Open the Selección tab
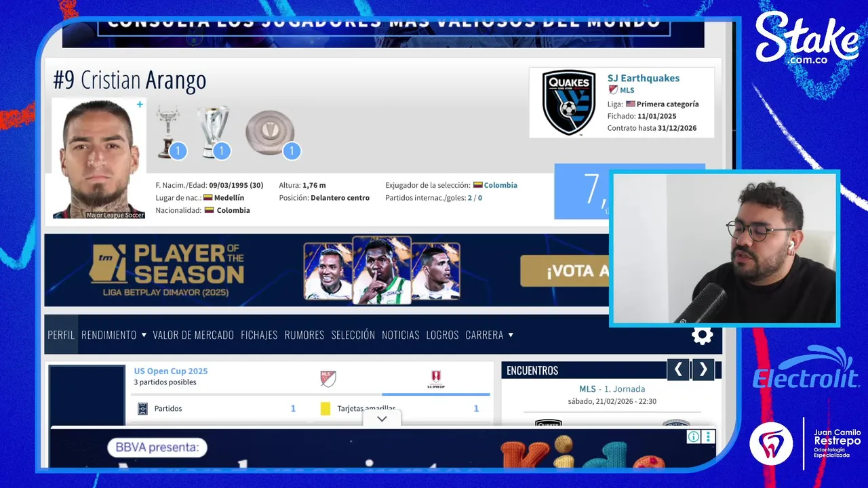Image resolution: width=868 pixels, height=488 pixels. tap(353, 335)
